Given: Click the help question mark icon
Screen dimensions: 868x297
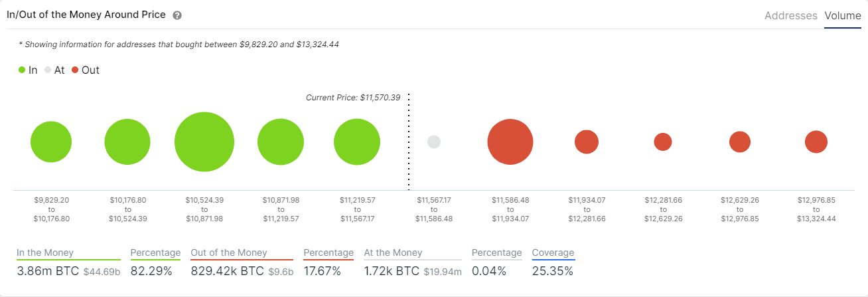Looking at the screenshot, I should point(177,15).
